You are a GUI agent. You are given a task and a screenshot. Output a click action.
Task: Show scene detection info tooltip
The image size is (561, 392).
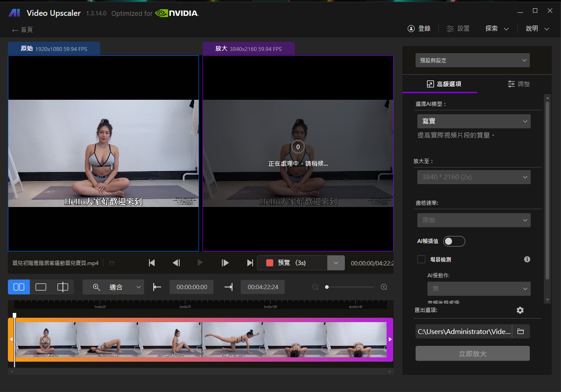click(x=527, y=259)
